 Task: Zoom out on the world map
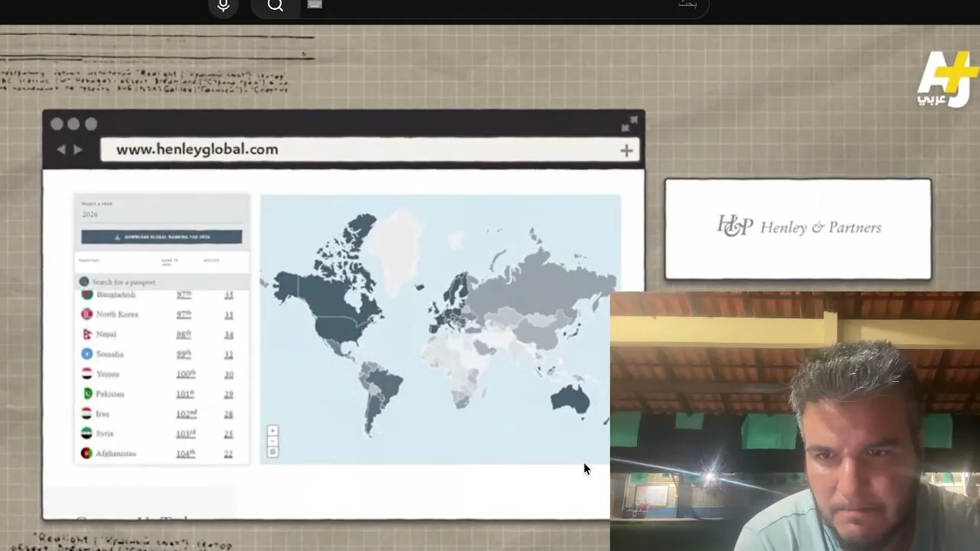[x=273, y=442]
